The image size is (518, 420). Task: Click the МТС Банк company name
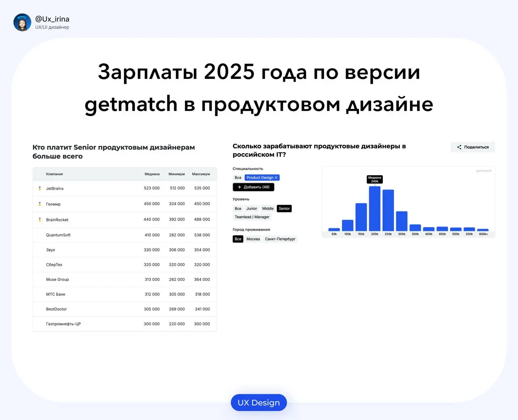pyautogui.click(x=55, y=295)
